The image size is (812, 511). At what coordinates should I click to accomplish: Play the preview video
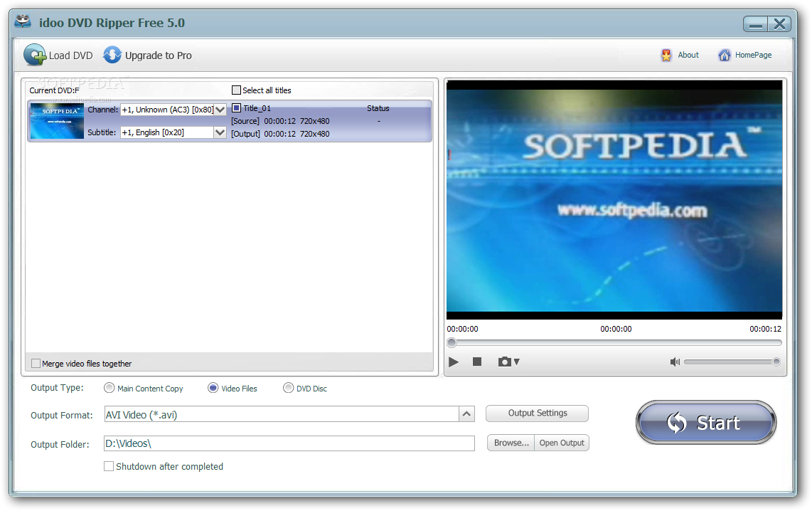[454, 362]
